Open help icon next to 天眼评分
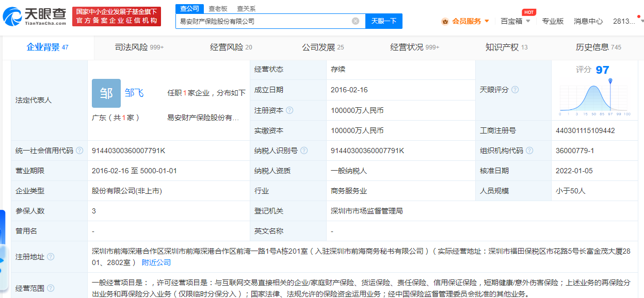Viewport: 644px width, 298px height. (515, 90)
